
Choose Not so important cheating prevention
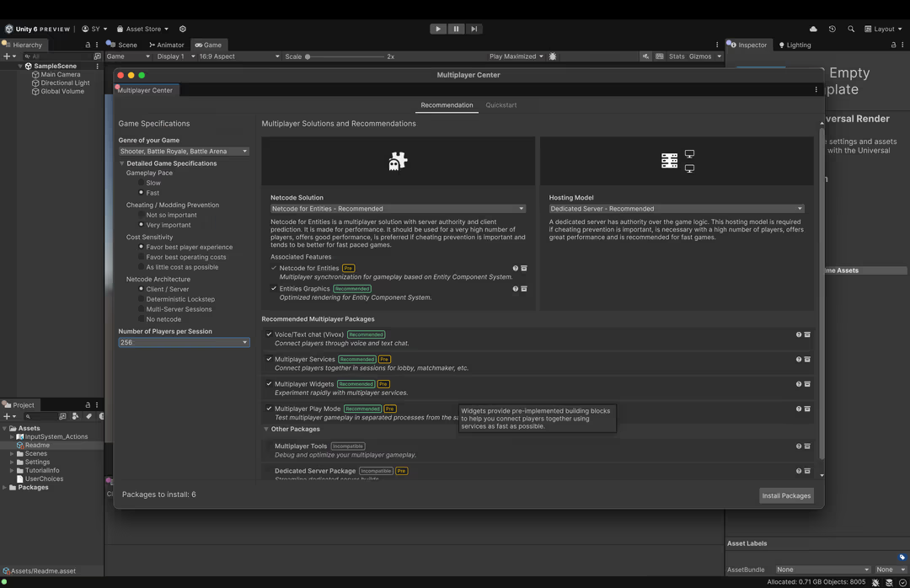click(x=141, y=215)
